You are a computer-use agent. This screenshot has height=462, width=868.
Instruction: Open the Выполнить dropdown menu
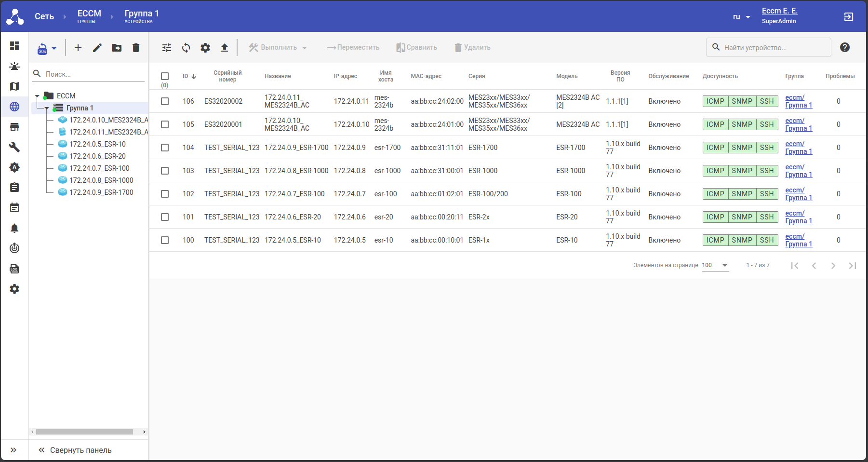[x=278, y=48]
